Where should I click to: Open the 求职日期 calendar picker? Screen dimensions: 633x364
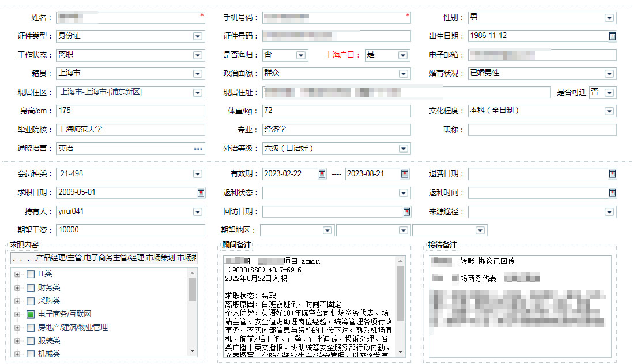tap(201, 193)
